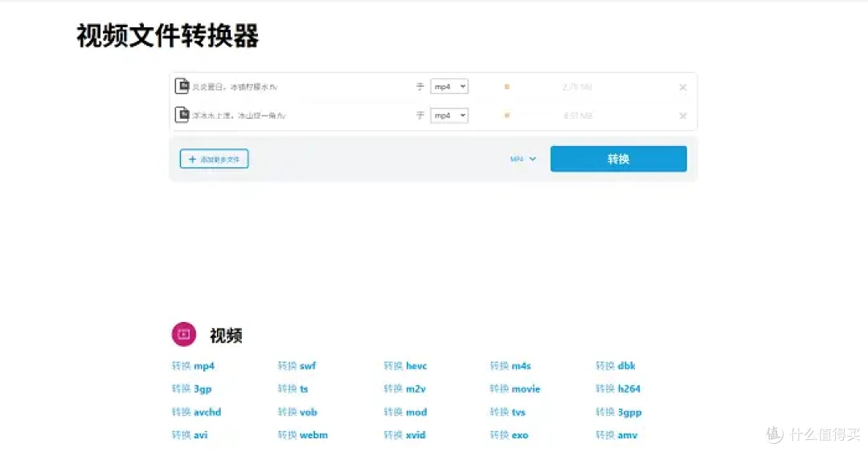Remove the second file with its X button
Screen dimensions: 868x452
click(682, 116)
